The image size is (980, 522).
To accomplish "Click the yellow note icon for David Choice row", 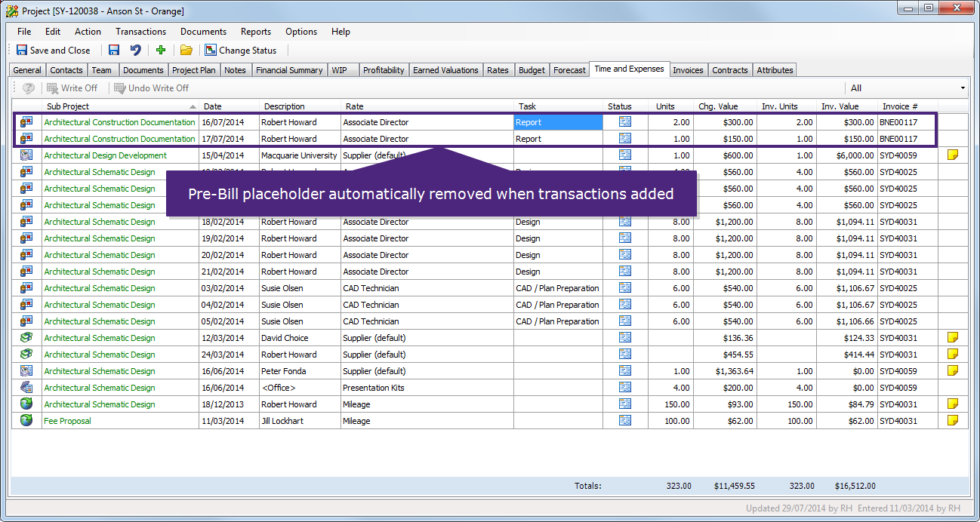I will click(953, 338).
